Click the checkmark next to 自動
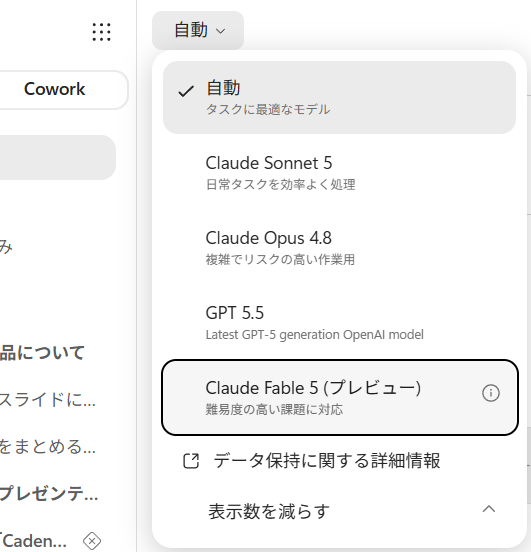The height and width of the screenshot is (552, 531). pyautogui.click(x=186, y=91)
